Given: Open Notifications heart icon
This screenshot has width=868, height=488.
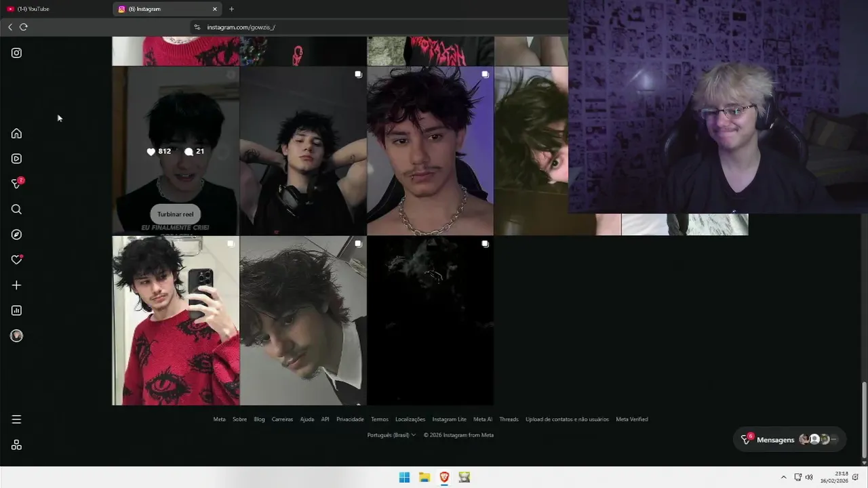Looking at the screenshot, I should coord(17,260).
